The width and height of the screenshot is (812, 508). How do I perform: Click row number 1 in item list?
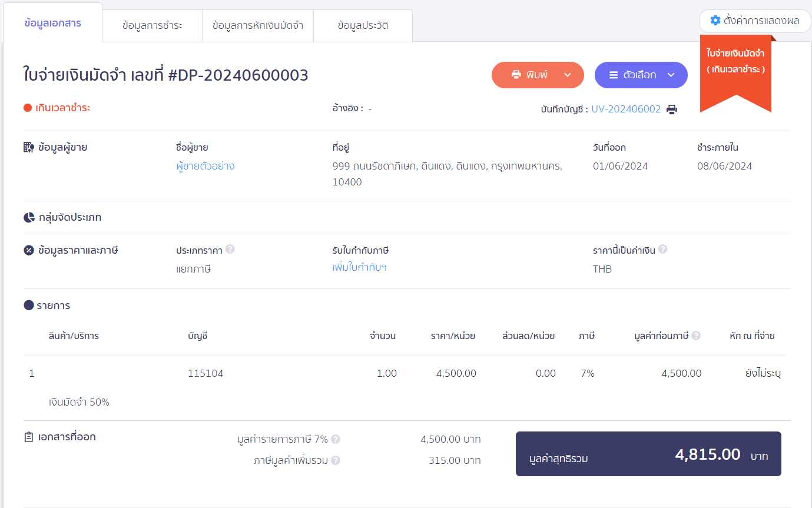pyautogui.click(x=32, y=373)
